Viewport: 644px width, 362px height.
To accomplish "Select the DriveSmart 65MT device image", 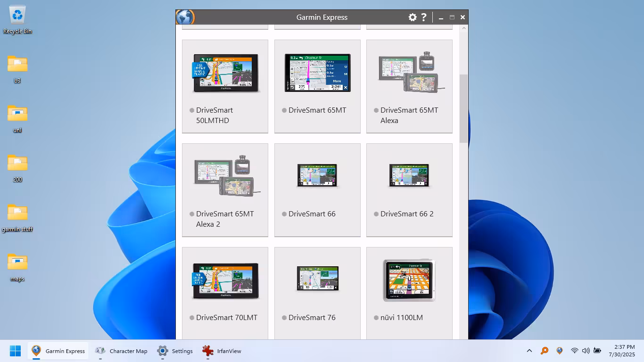I will pos(317,73).
